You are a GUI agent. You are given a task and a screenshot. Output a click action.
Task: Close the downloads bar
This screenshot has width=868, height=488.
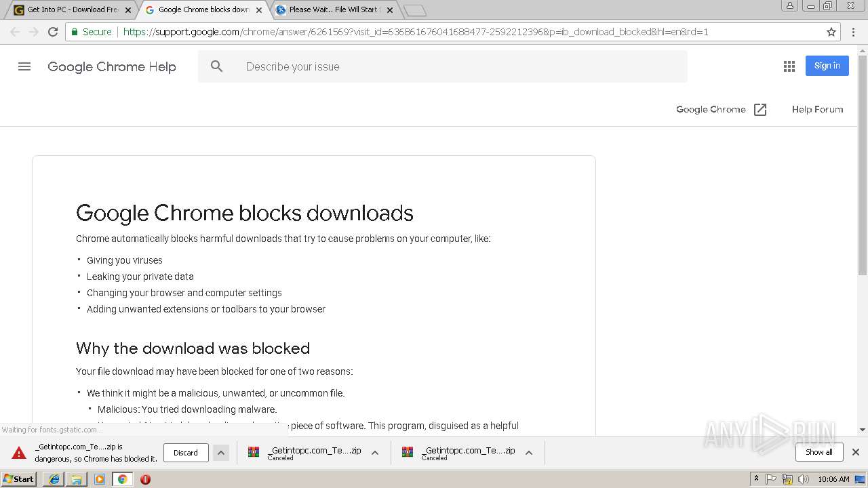[x=856, y=452]
